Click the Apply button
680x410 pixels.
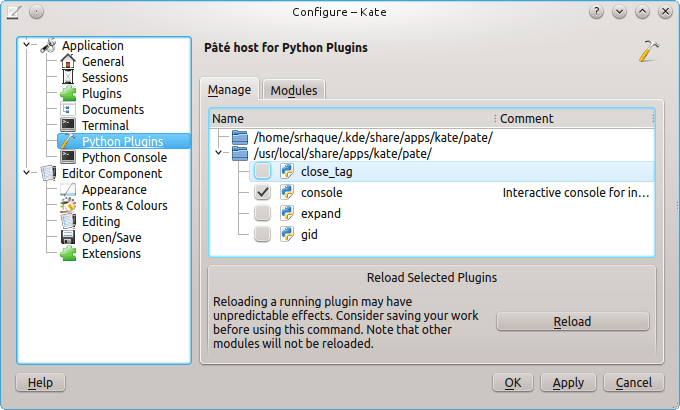pyautogui.click(x=568, y=383)
